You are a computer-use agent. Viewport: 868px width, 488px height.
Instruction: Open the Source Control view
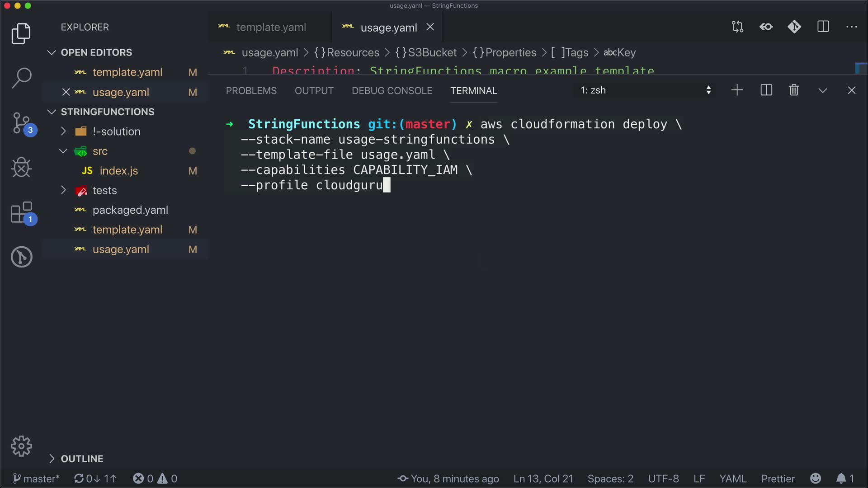[x=21, y=123]
